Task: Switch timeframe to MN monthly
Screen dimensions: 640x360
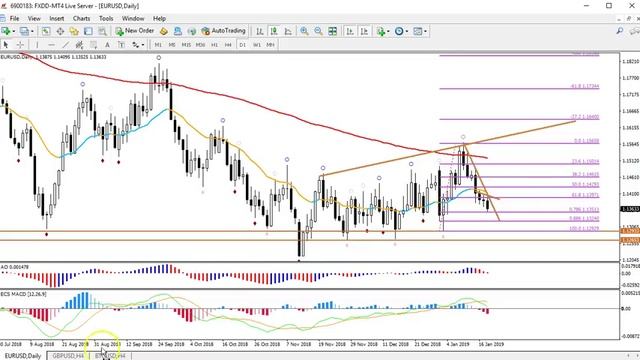Action: [270, 45]
